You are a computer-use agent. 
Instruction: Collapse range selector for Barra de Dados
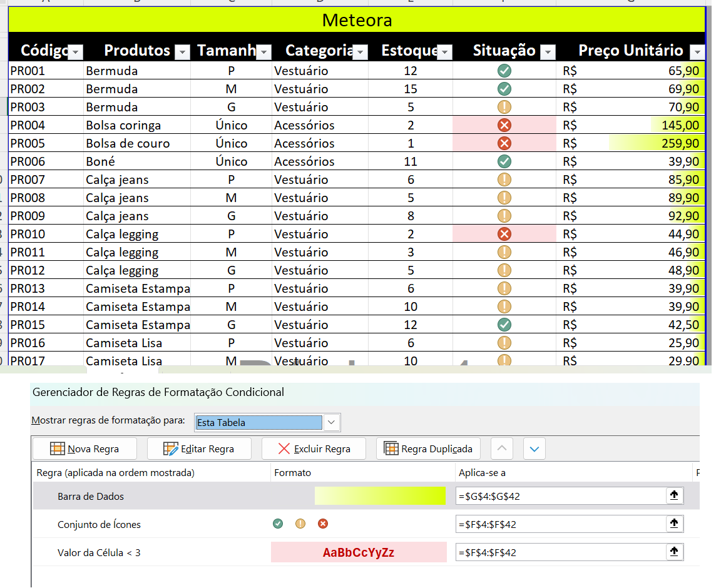point(674,496)
